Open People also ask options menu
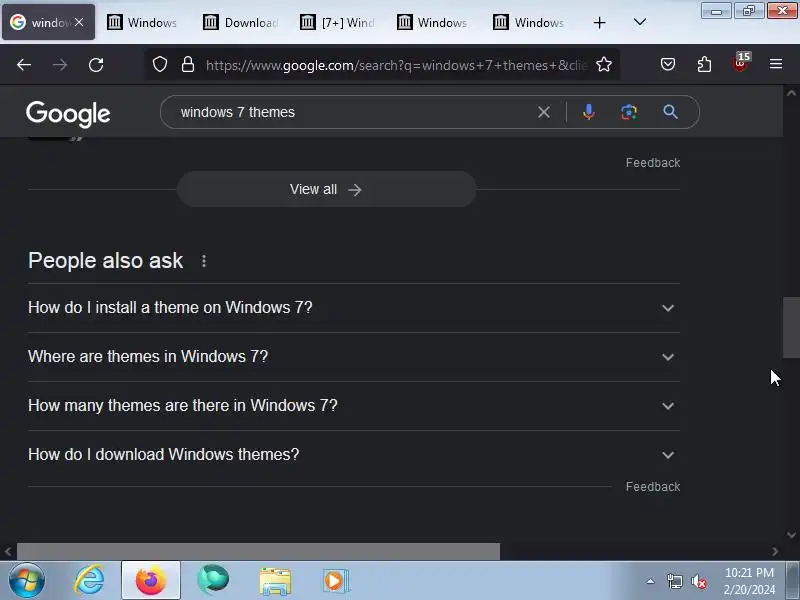The height and width of the screenshot is (600, 800). [x=204, y=261]
